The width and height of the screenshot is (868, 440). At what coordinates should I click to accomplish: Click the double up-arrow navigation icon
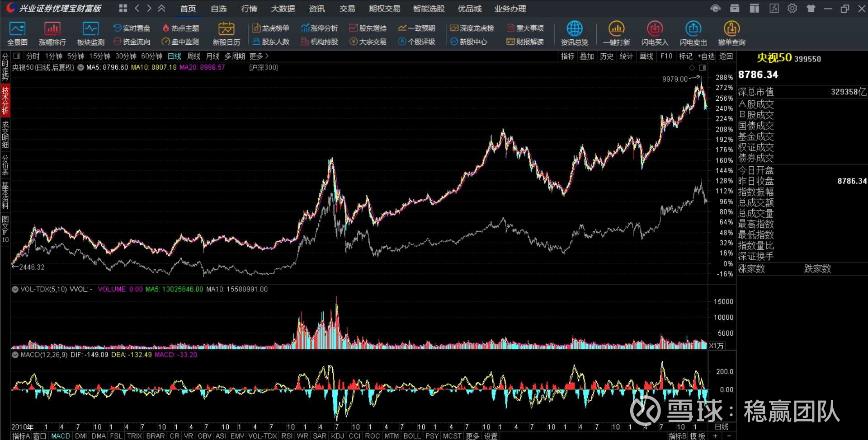(x=161, y=8)
